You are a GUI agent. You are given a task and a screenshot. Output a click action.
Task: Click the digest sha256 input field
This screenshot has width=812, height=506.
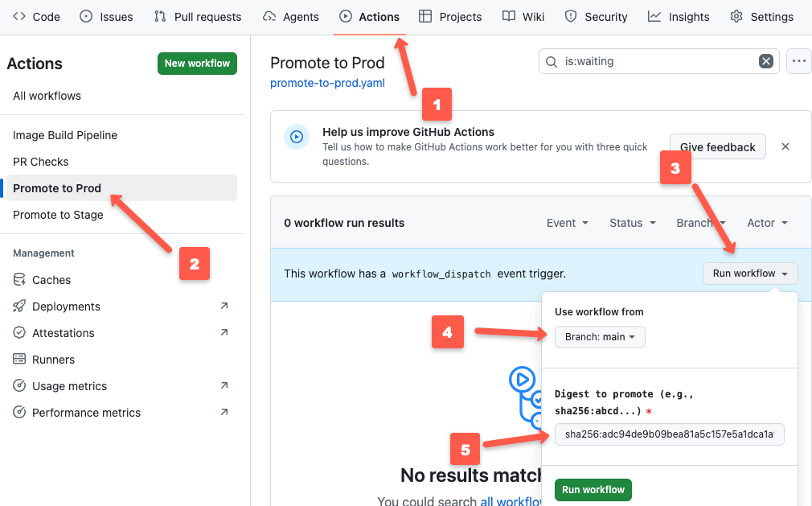point(669,434)
